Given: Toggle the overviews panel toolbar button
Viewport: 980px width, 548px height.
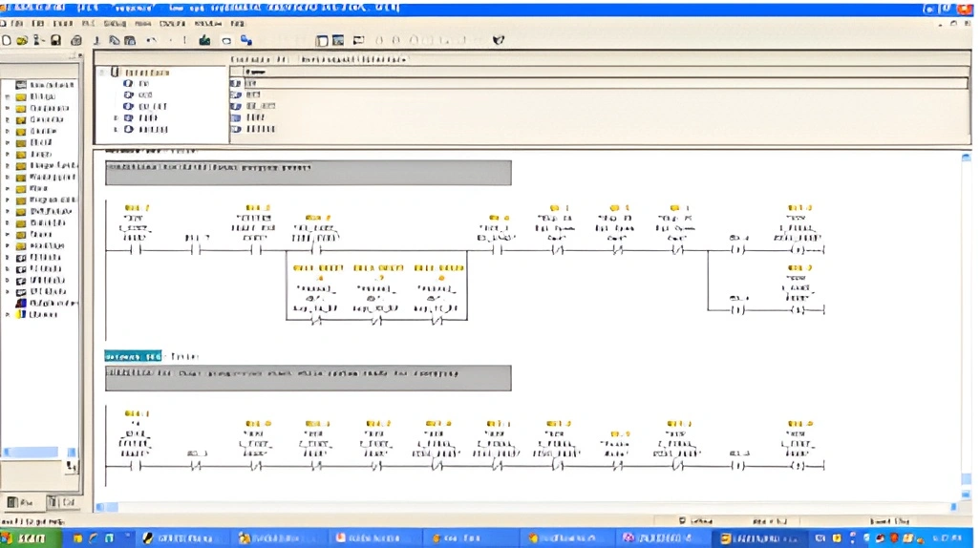Looking at the screenshot, I should pyautogui.click(x=322, y=40).
